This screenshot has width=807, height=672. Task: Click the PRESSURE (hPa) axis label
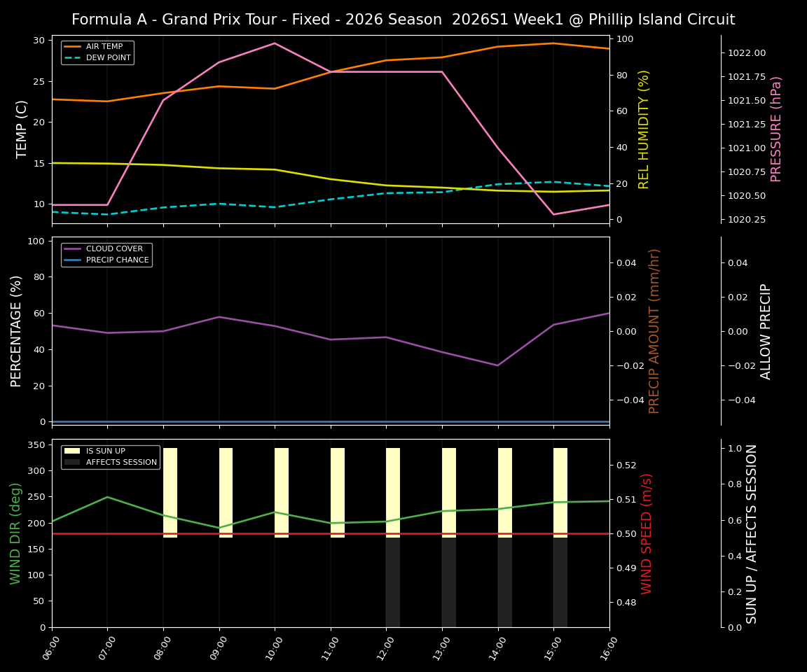tap(778, 126)
